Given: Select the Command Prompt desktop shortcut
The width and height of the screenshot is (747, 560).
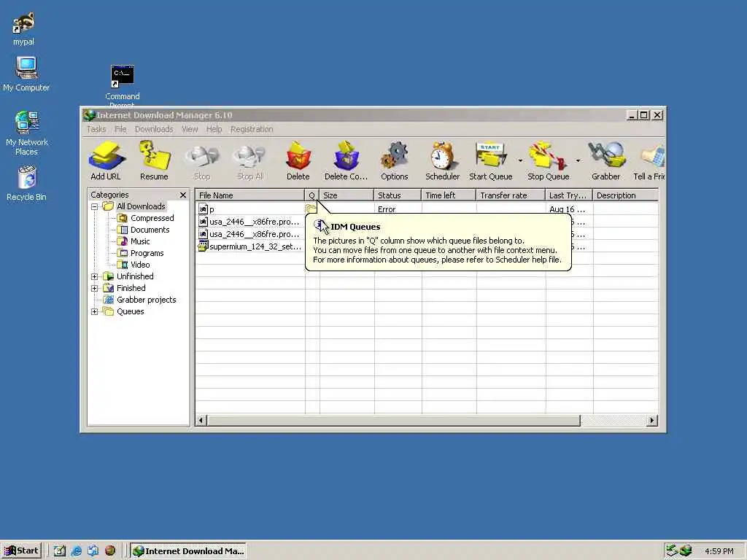Looking at the screenshot, I should coord(123,87).
